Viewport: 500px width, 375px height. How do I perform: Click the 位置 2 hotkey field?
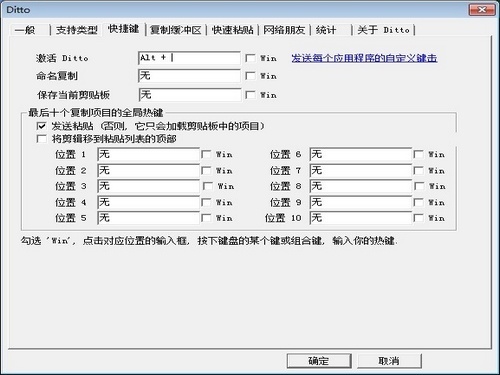[x=148, y=171]
